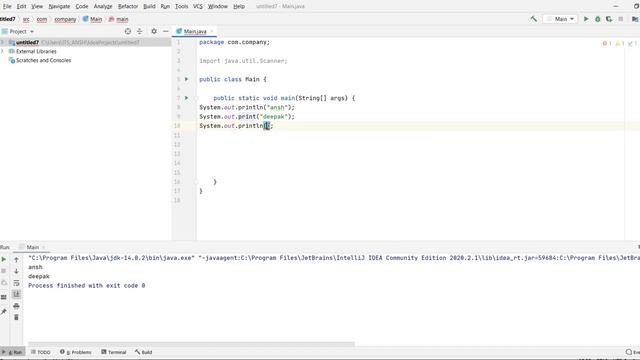Click the 'src' breadcrumb
The width and height of the screenshot is (640, 360).
pyautogui.click(x=26, y=19)
